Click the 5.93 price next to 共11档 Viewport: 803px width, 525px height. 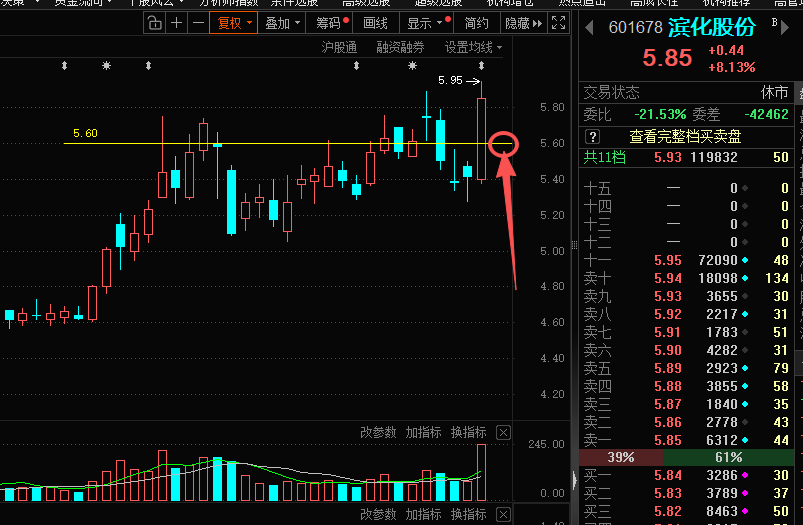pos(668,157)
